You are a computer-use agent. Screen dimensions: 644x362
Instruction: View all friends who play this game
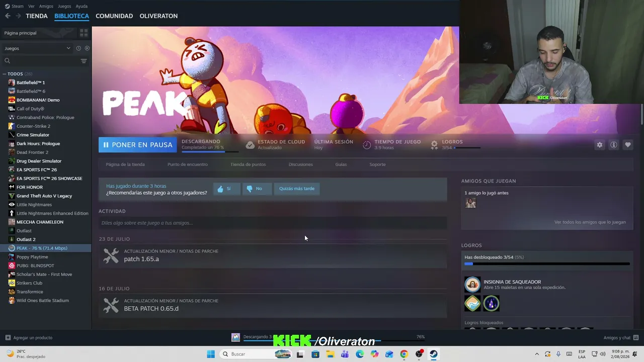click(x=590, y=222)
